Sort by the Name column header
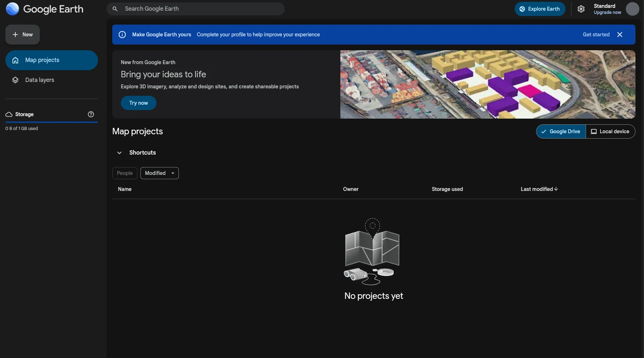Screen dimensions: 644x358 tap(125, 189)
